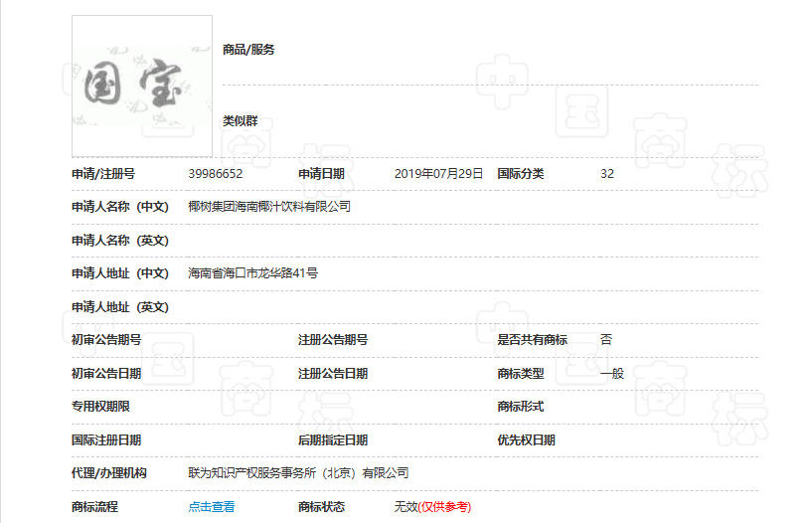Screen dimensions: 812x523
Task: Click the shared trademark value 否
Action: pyautogui.click(x=606, y=340)
